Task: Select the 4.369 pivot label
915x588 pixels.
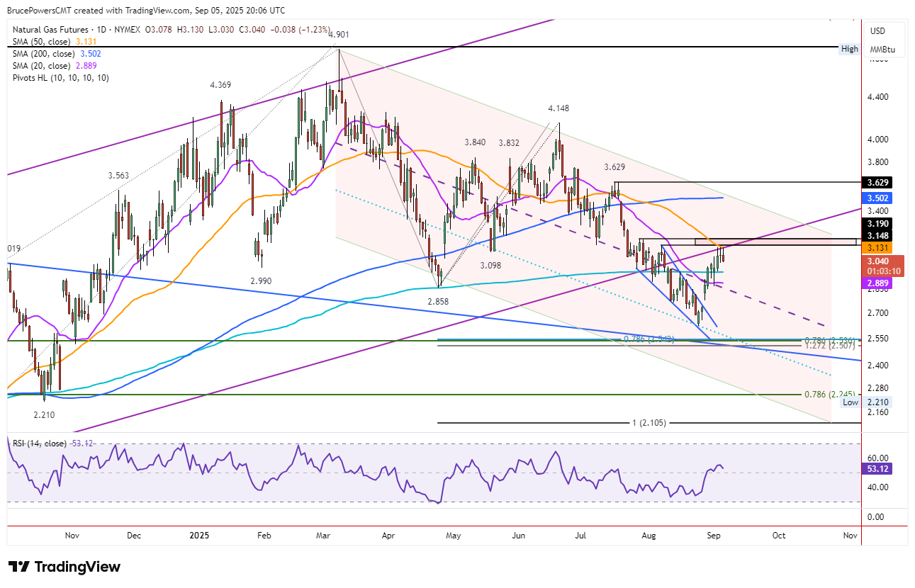Action: [220, 85]
